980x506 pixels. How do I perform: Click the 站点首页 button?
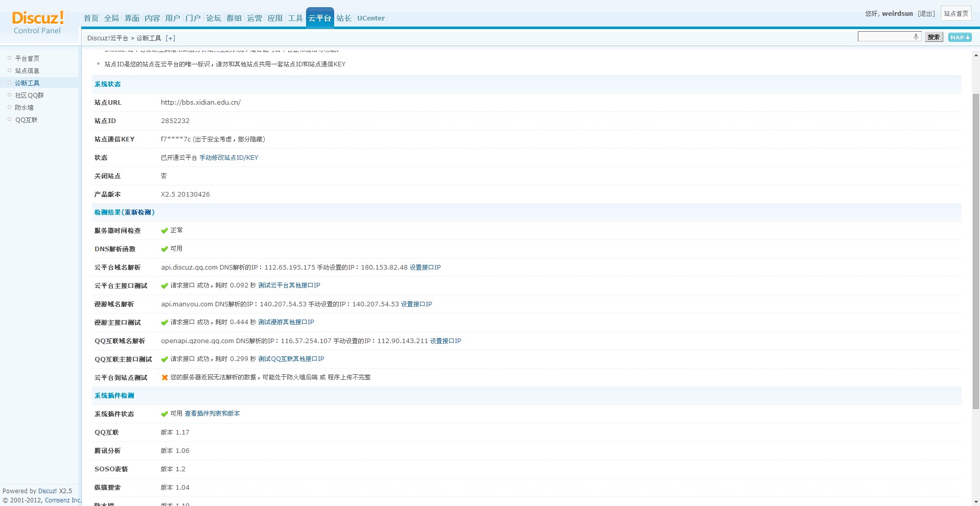tap(956, 14)
